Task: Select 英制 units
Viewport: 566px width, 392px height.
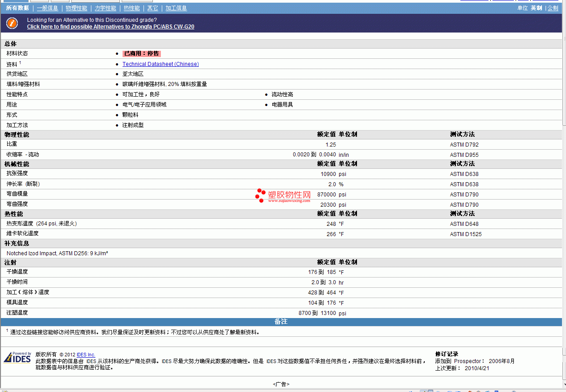Action: (x=536, y=8)
